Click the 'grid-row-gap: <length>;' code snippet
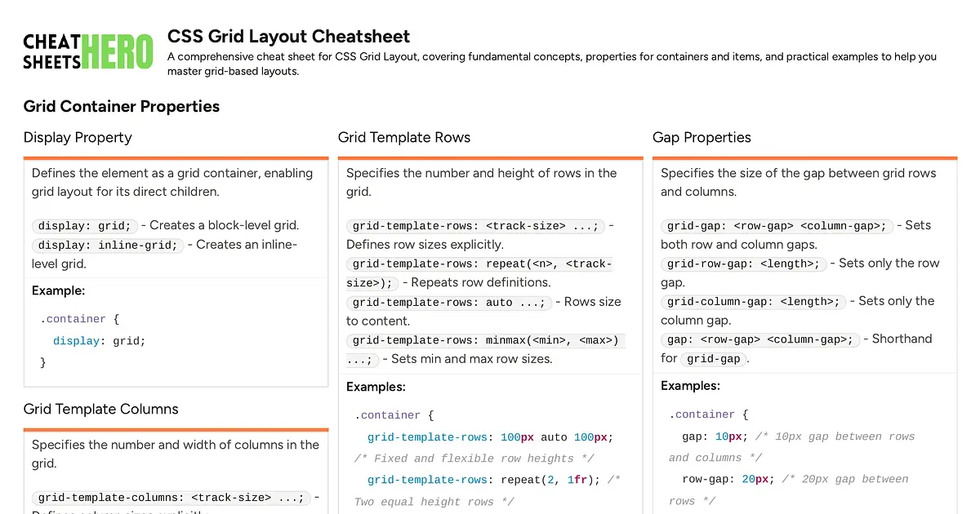This screenshot has width=980, height=514. [x=743, y=264]
